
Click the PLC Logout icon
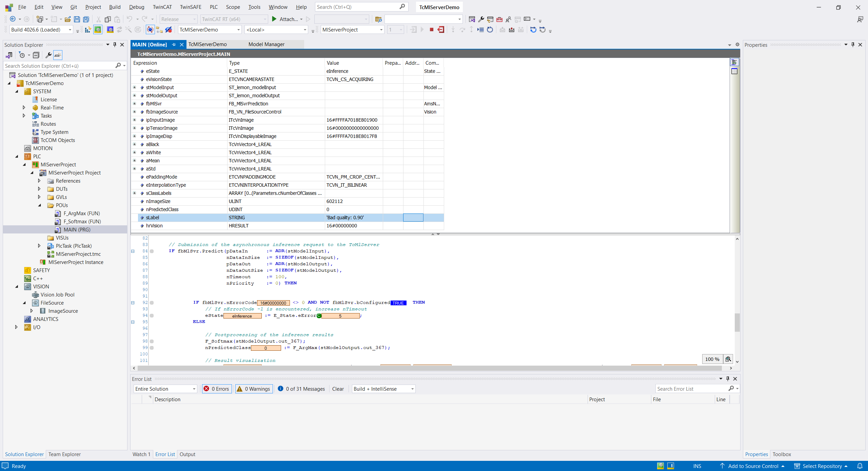tap(441, 30)
